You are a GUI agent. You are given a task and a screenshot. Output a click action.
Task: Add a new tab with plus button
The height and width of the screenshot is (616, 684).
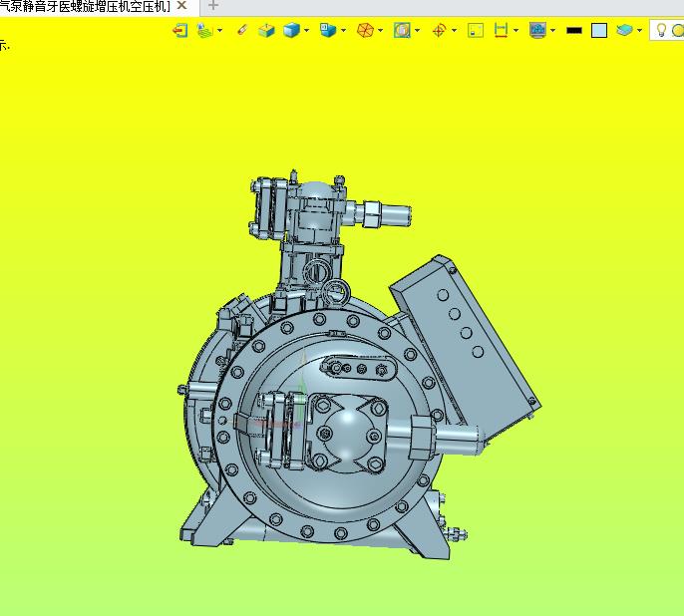(213, 6)
